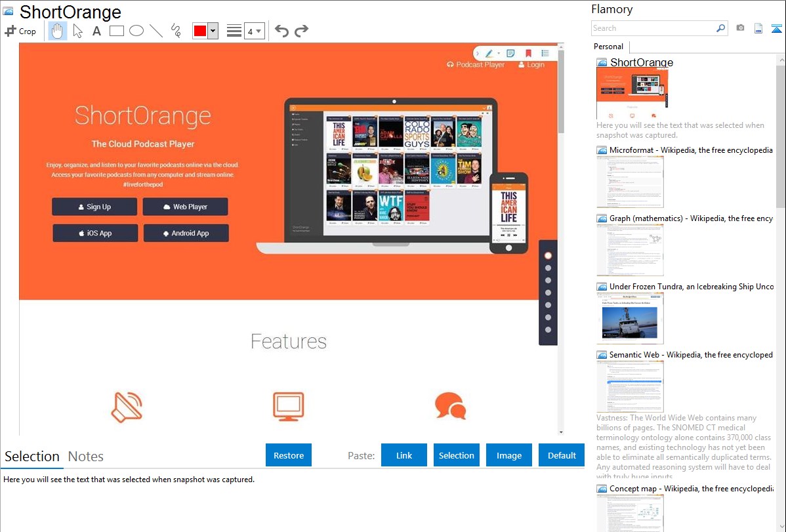Select "Microformat - Wikipedia, the free encyclopedia" title
Viewport: 786px width, 532px height.
[691, 150]
